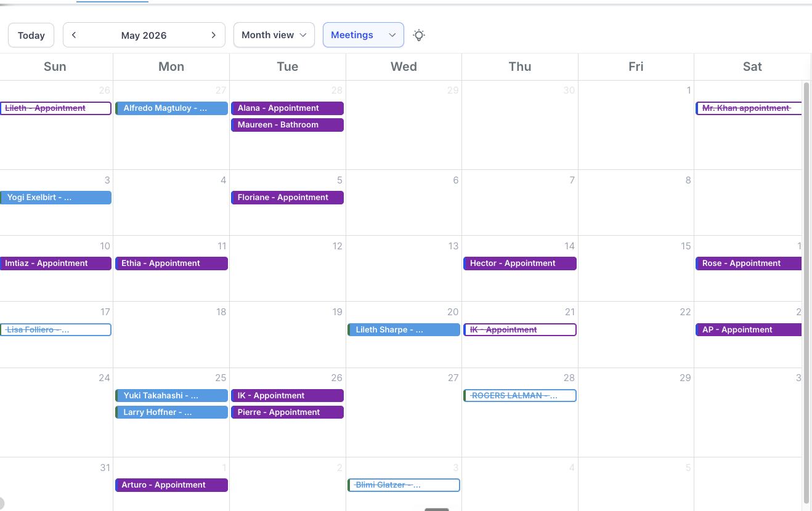This screenshot has height=511, width=812.
Task: Open Maureen - Bathroom event
Action: point(287,125)
